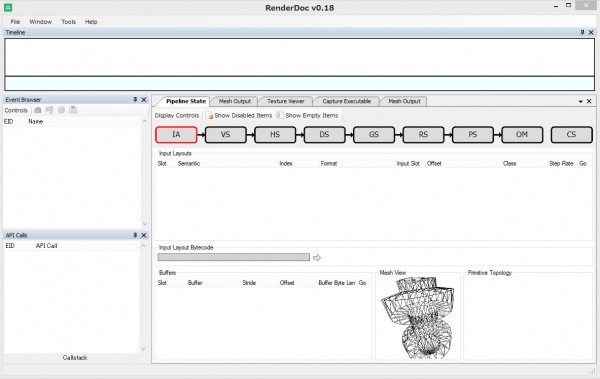Click Slot header in Buffers table

pyautogui.click(x=162, y=283)
